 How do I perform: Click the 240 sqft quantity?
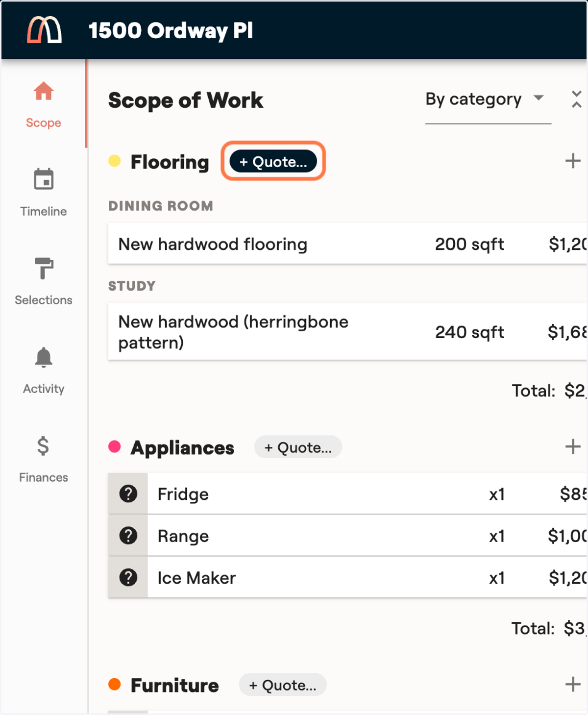[x=469, y=332]
